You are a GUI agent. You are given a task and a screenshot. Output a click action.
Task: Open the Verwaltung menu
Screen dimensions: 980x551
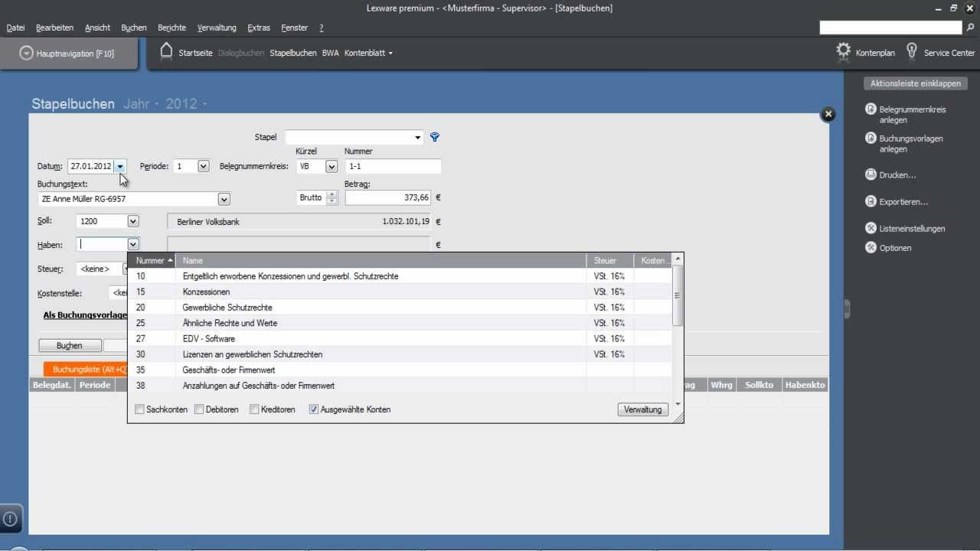(x=217, y=28)
